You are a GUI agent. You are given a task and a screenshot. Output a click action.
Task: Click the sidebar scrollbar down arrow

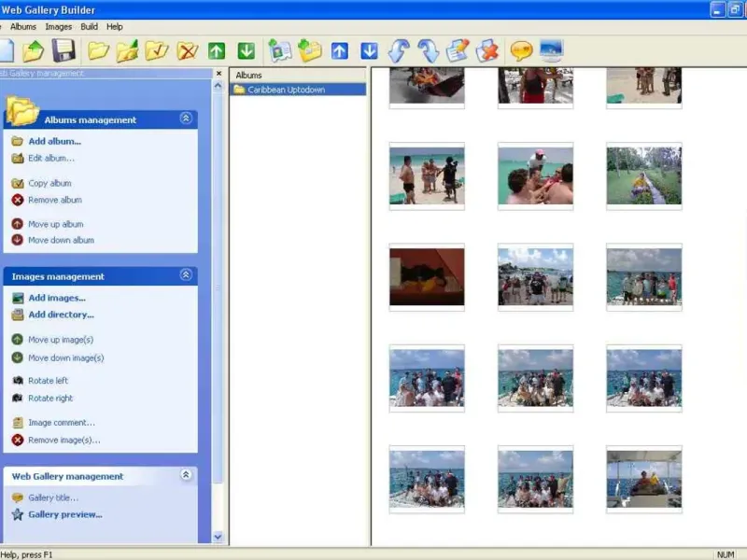pyautogui.click(x=218, y=537)
